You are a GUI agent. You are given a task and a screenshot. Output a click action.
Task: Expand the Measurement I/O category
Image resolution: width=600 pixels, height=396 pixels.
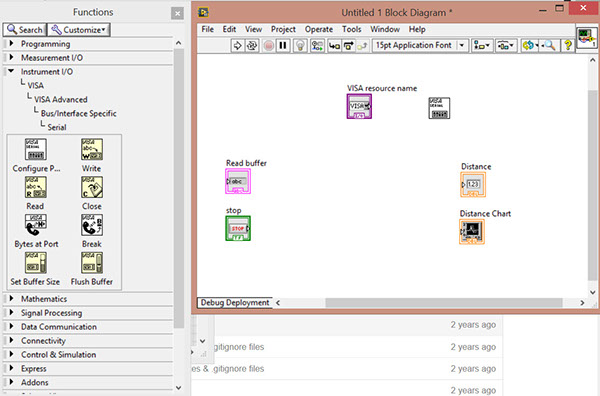coord(11,57)
